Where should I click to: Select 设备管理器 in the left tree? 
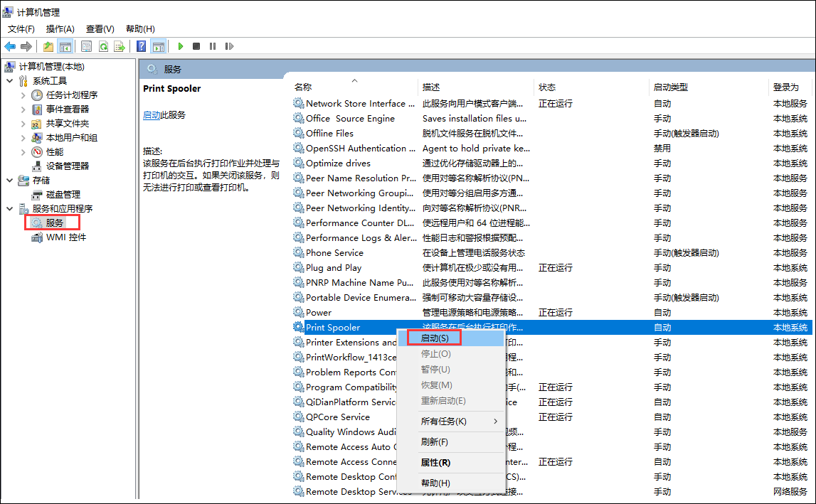tap(68, 166)
